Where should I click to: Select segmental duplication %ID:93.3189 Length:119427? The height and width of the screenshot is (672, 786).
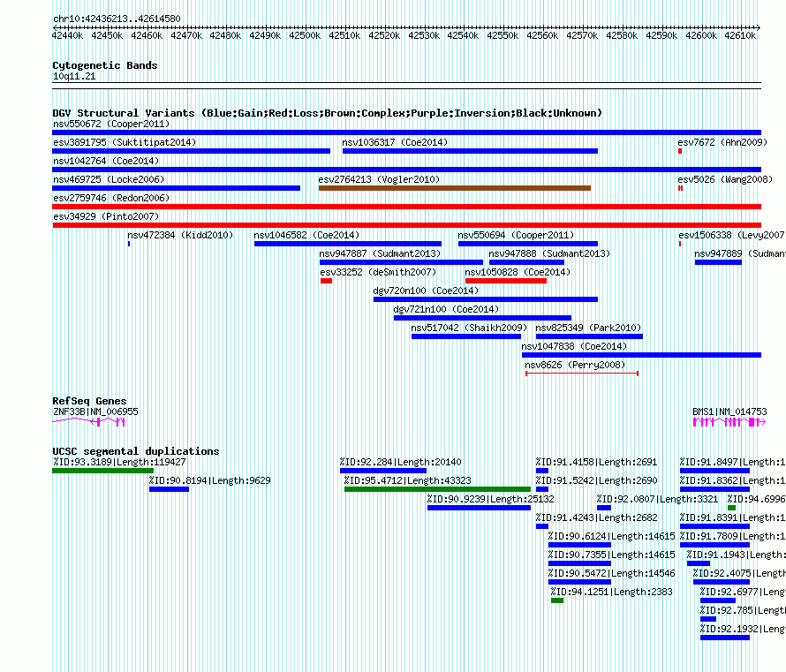[x=102, y=471]
